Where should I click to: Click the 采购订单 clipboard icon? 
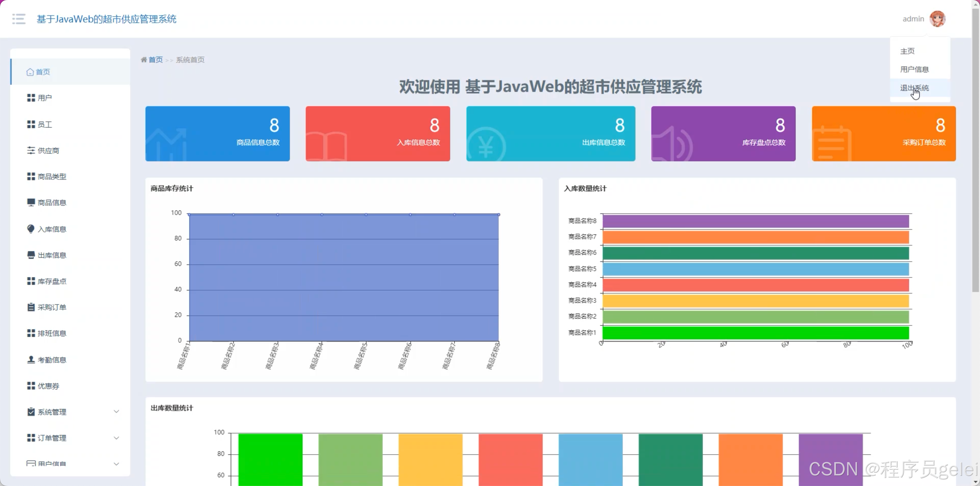point(31,307)
